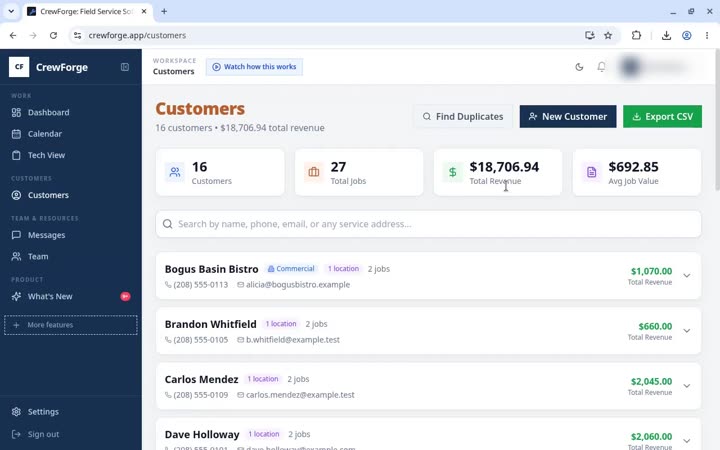Viewport: 720px width, 450px height.
Task: Click email carlos.mendez@example.test
Action: [x=296, y=395]
